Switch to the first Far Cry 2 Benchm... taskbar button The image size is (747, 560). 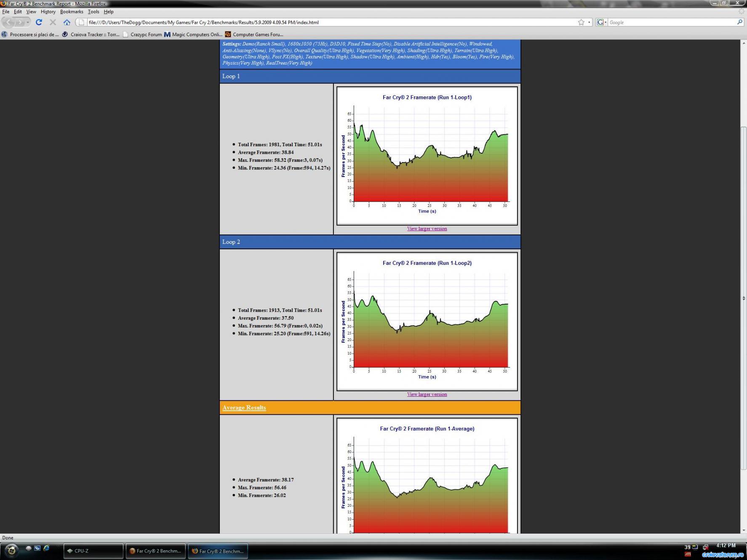click(x=156, y=551)
